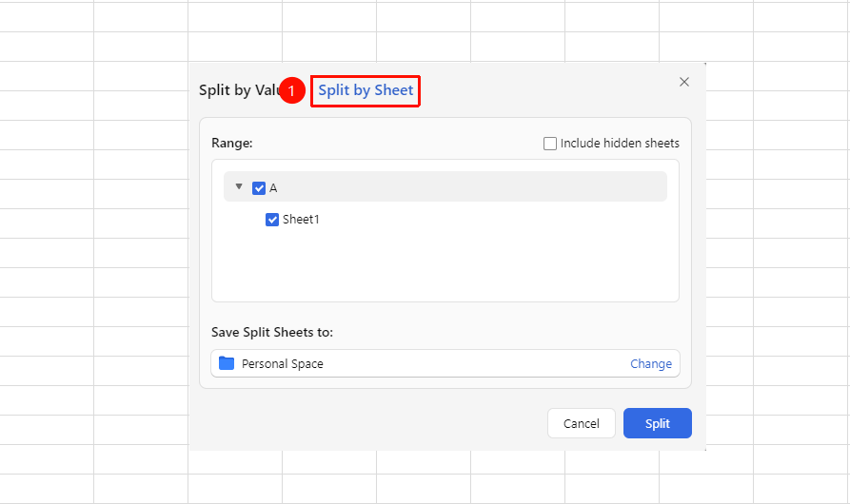
Task: Click the Change link for save location
Action: pyautogui.click(x=650, y=364)
